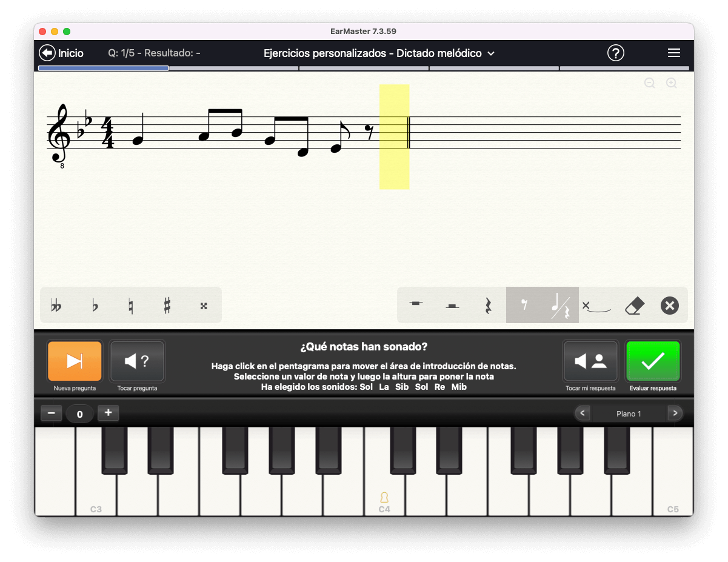Click the zoom in magnifier

point(672,83)
